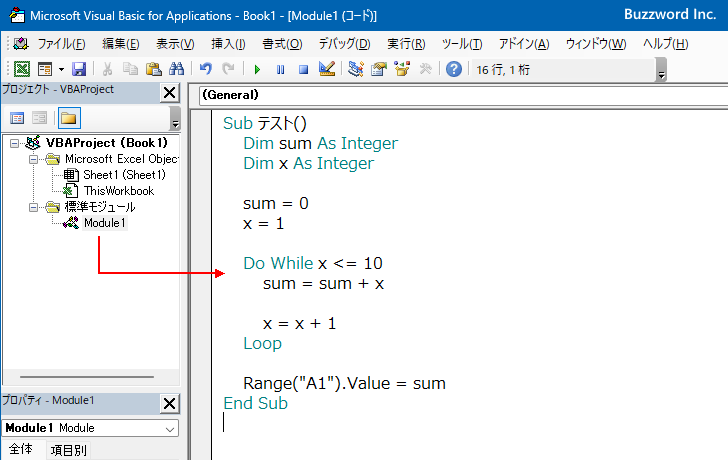Click the code line Dim sum As Integer

(x=320, y=143)
